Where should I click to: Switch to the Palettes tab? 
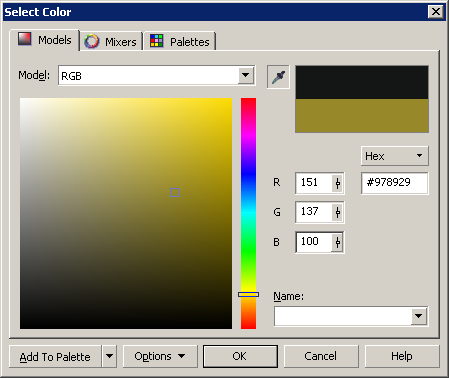(180, 42)
